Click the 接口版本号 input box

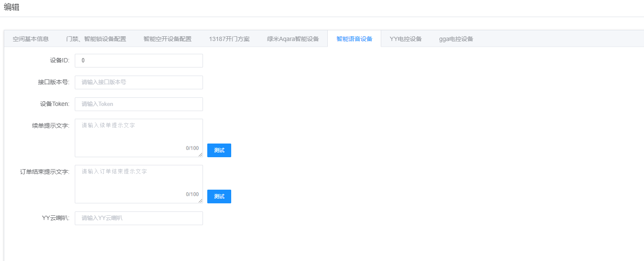point(138,82)
